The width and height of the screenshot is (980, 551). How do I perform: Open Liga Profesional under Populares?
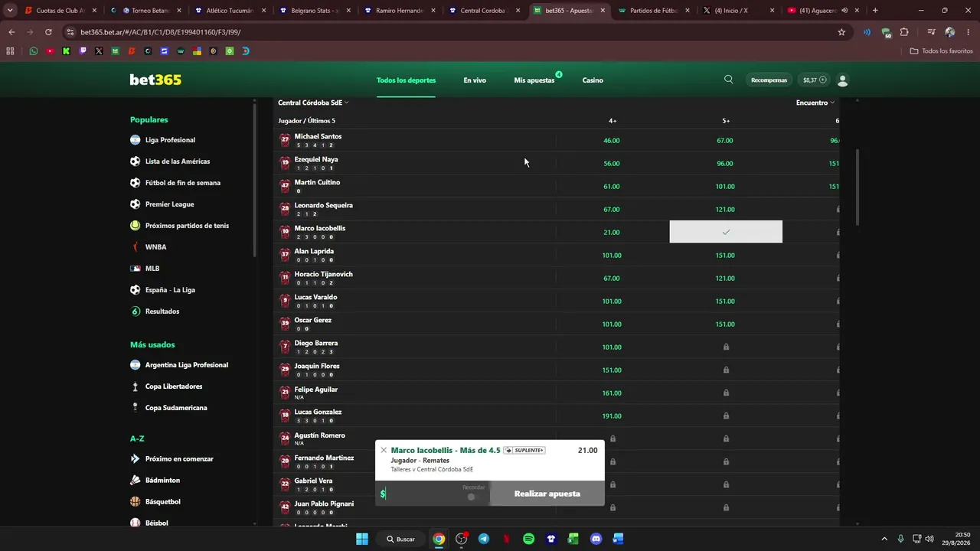[170, 140]
